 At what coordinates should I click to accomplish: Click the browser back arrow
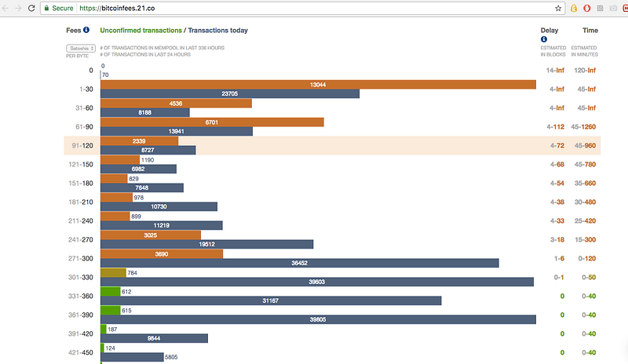[5, 8]
